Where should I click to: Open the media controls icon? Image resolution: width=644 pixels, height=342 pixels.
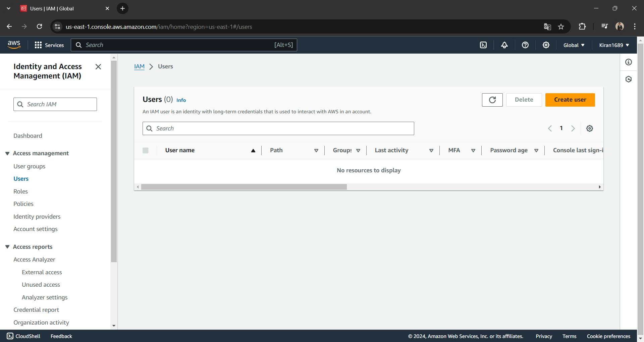coord(604,26)
